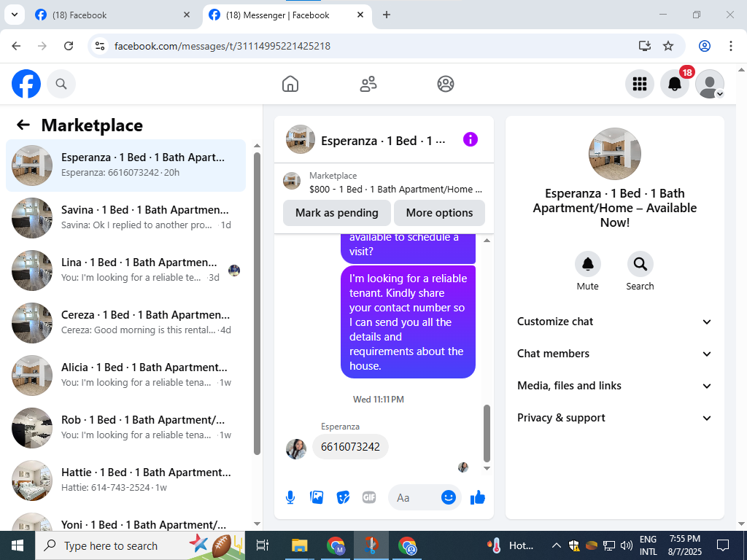747x560 pixels.
Task: Open the Groups icon in top navigation
Action: 446,84
